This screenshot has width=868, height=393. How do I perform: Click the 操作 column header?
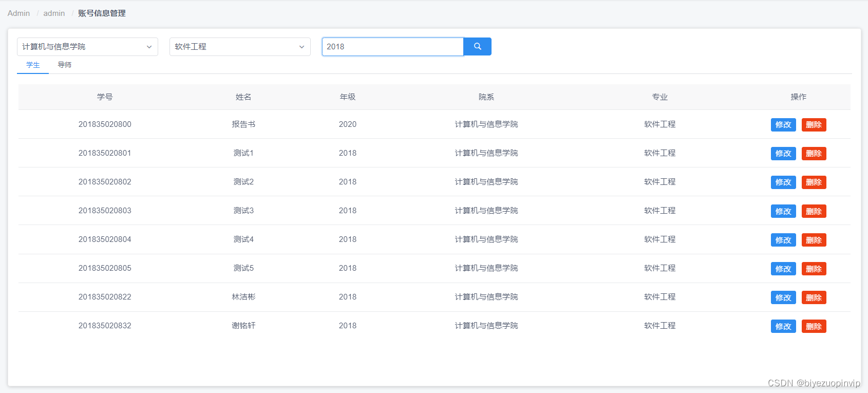(799, 97)
